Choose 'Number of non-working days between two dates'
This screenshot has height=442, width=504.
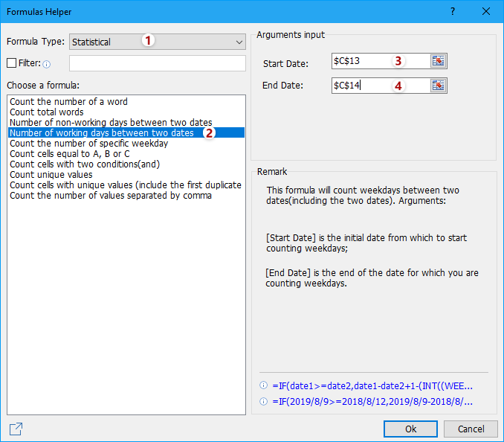111,123
